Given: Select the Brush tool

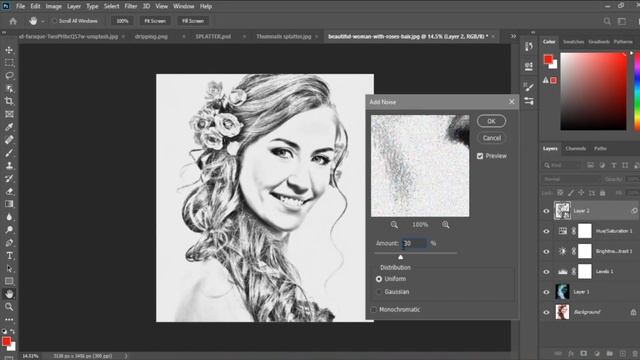Looking at the screenshot, I should point(9,153).
